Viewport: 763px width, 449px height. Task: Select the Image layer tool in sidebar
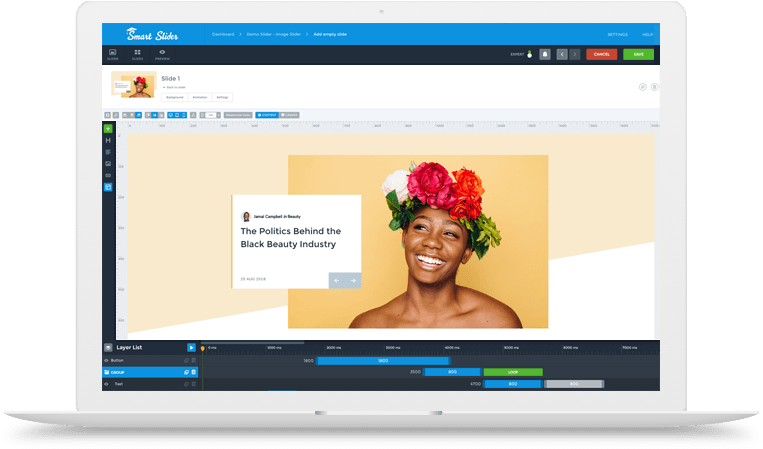pos(108,163)
